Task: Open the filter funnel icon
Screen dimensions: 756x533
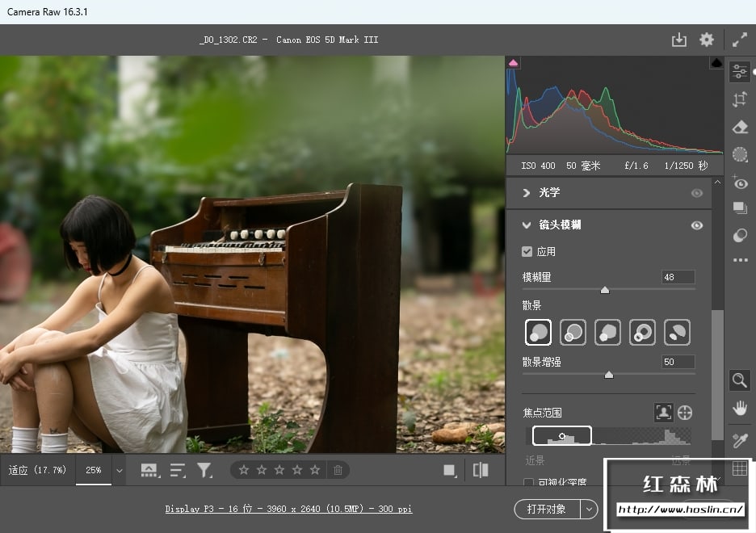Action: click(204, 470)
